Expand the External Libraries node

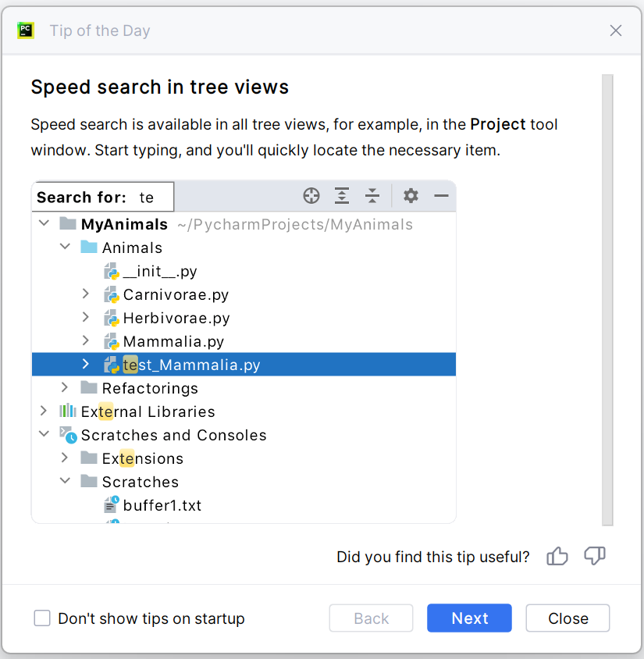(x=44, y=411)
